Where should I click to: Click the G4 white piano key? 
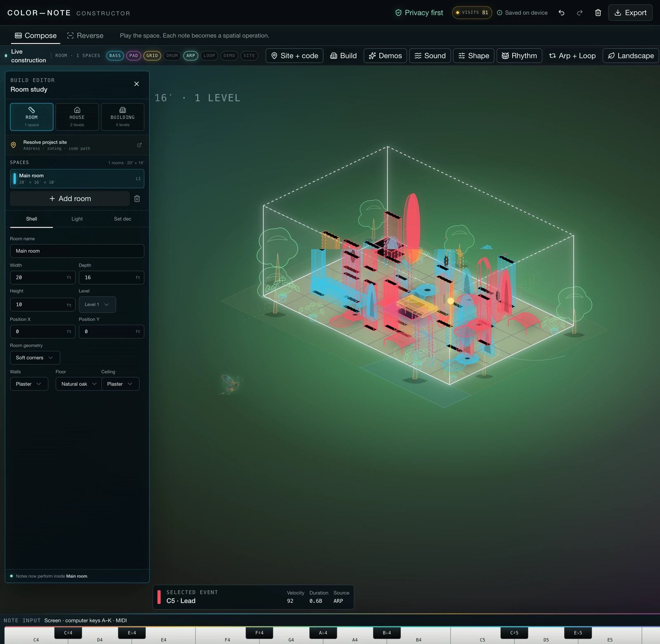[x=291, y=639]
